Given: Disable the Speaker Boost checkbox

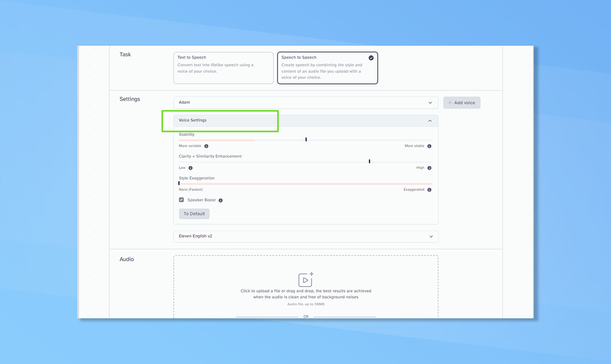Looking at the screenshot, I should tap(181, 200).
